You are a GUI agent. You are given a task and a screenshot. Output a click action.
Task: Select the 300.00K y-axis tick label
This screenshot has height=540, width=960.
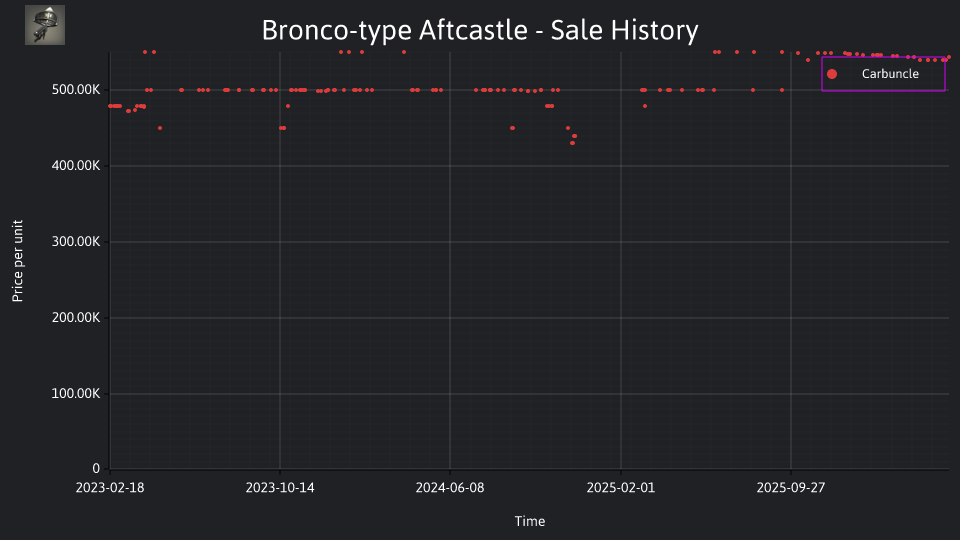click(76, 242)
